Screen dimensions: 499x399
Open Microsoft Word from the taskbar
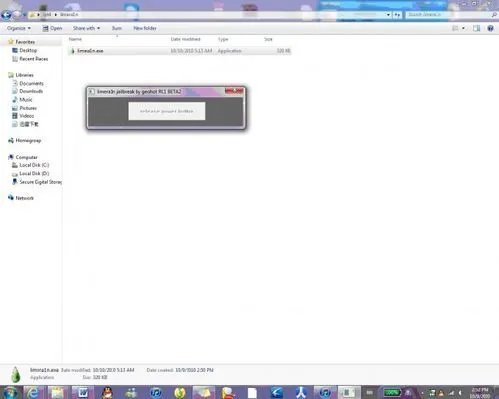pos(82,392)
